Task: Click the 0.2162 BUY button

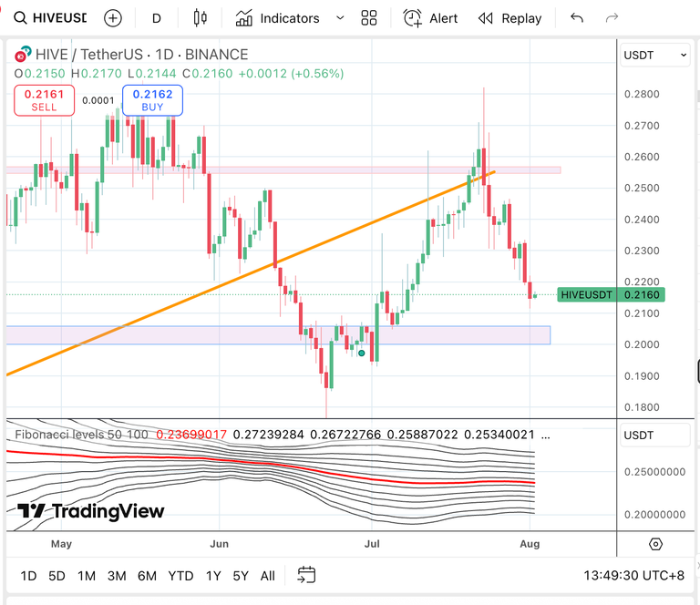Action: click(153, 100)
